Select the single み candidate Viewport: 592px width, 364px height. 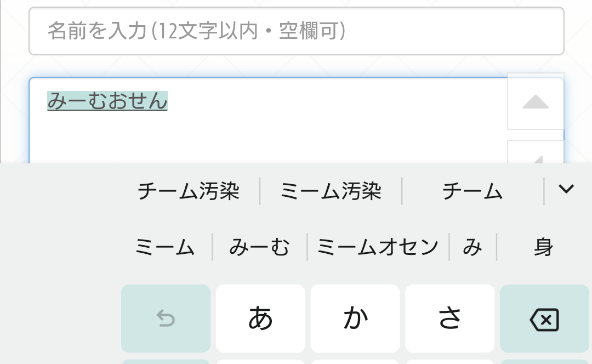tap(473, 247)
